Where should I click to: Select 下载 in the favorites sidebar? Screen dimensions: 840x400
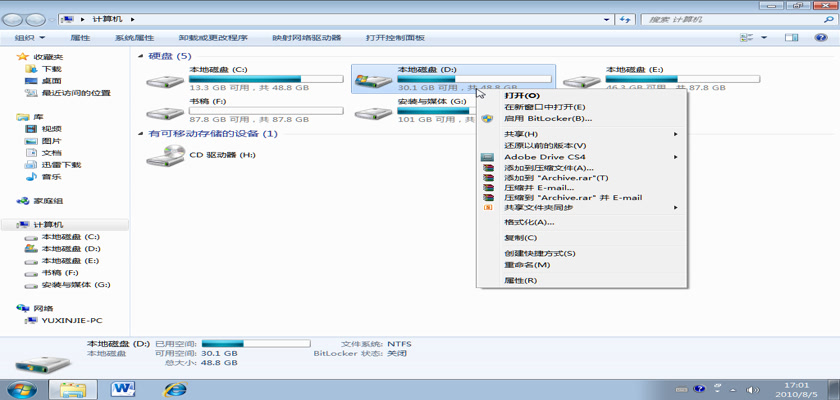click(51, 69)
